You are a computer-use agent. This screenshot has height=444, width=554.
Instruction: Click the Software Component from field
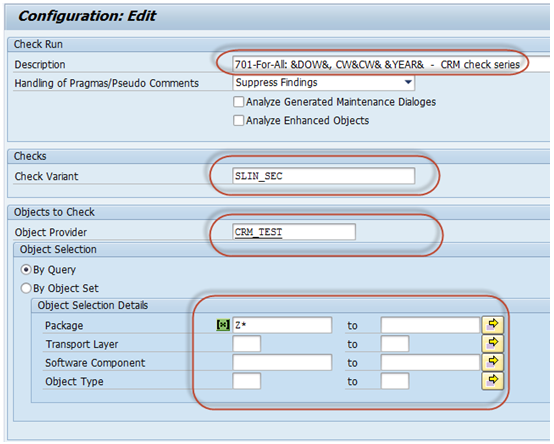tap(282, 362)
